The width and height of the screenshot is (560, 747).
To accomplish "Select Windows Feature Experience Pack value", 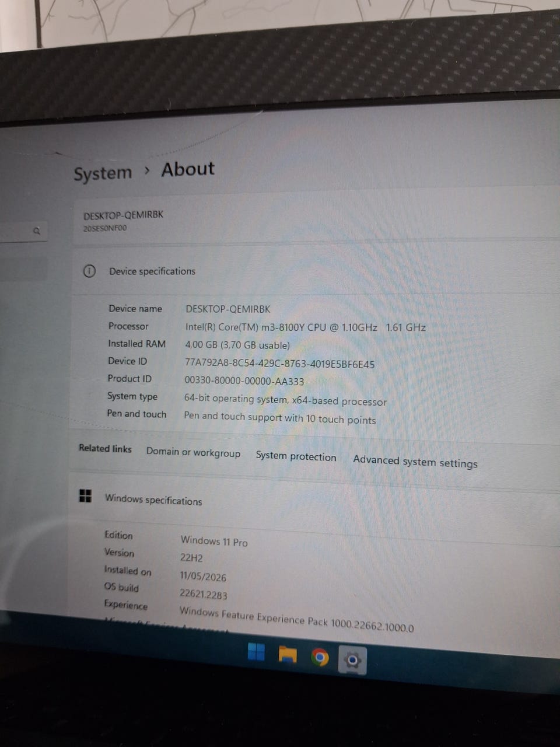I will pos(297,619).
